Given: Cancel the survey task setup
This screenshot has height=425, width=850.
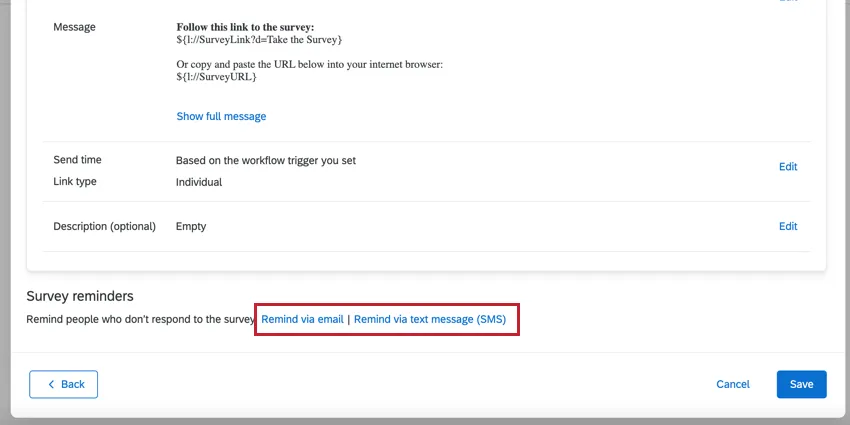Looking at the screenshot, I should click(733, 384).
